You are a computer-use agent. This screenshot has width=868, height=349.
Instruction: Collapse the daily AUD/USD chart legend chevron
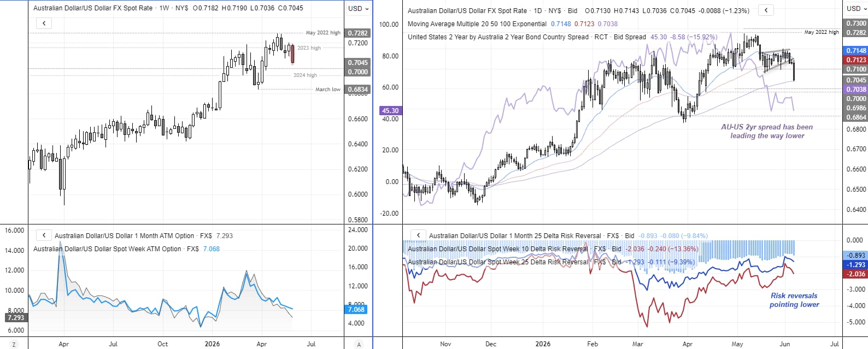(x=766, y=10)
